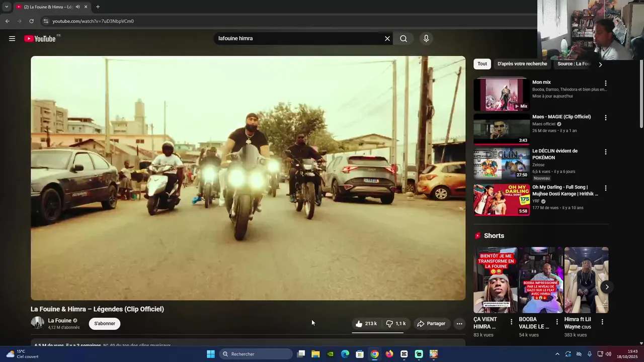Screen dimensions: 644x362
Task: Open the Himra ft Lil Wayne short
Action: [x=586, y=280]
